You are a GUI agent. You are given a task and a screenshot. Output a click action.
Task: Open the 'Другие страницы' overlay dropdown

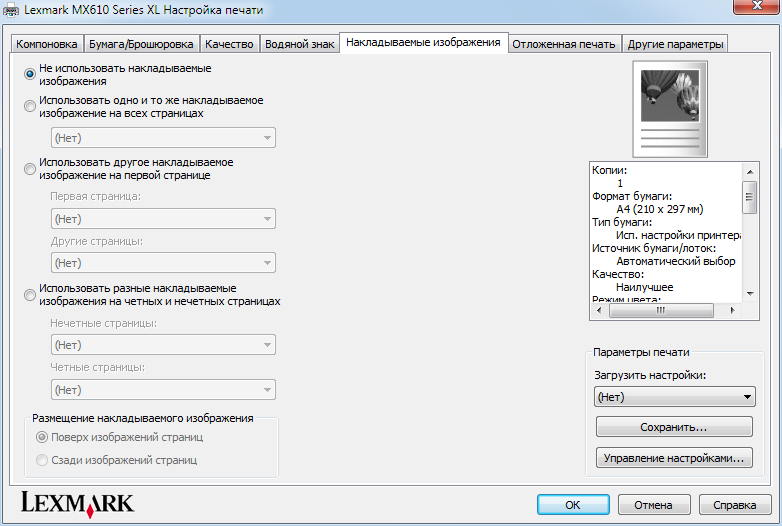coord(163,263)
